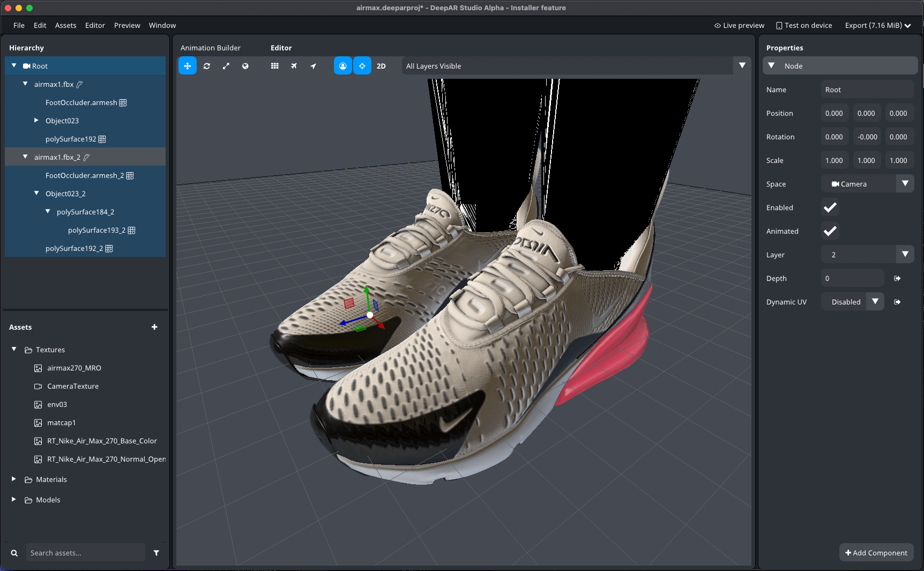Select the Rotate tool
The image size is (924, 571).
207,65
